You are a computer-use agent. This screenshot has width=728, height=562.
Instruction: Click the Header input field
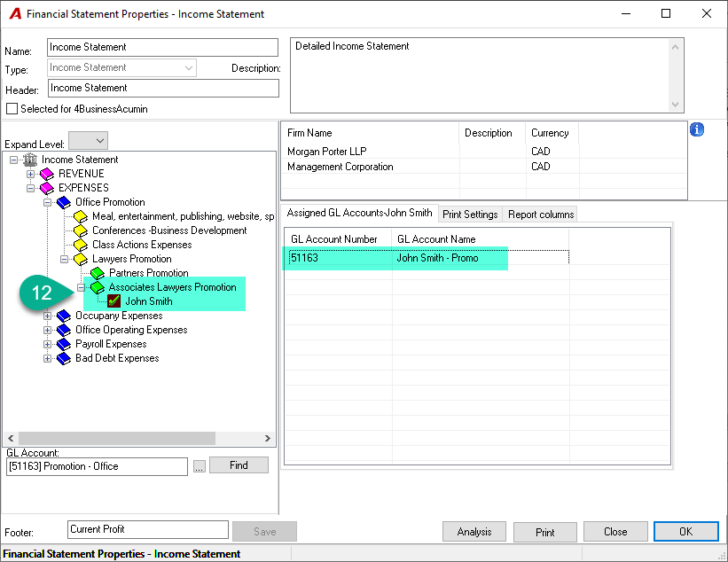coord(163,88)
